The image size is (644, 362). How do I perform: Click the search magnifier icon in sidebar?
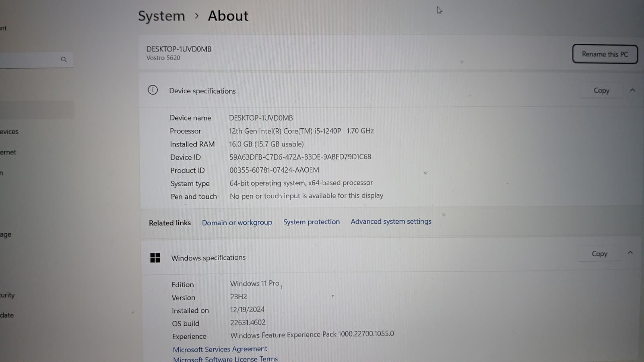click(x=64, y=60)
